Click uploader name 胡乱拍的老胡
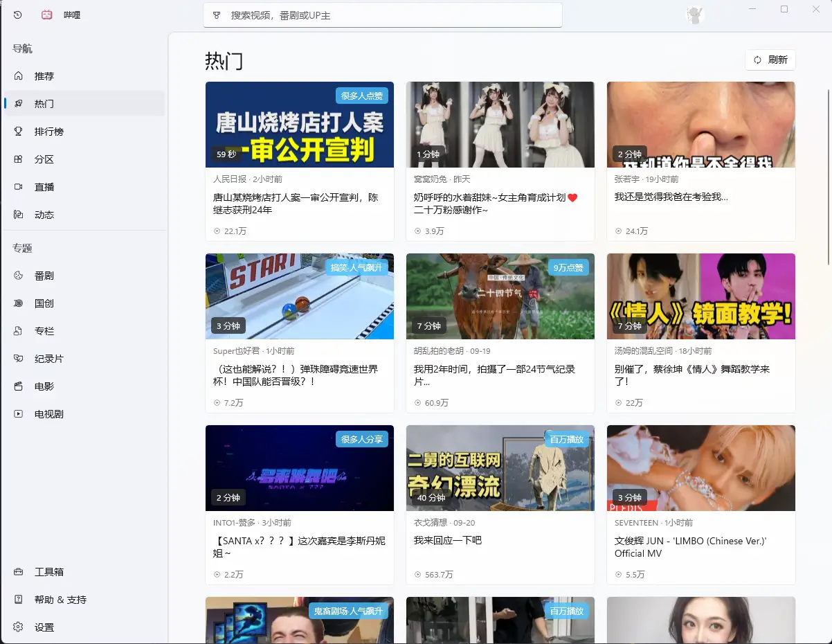 click(439, 351)
